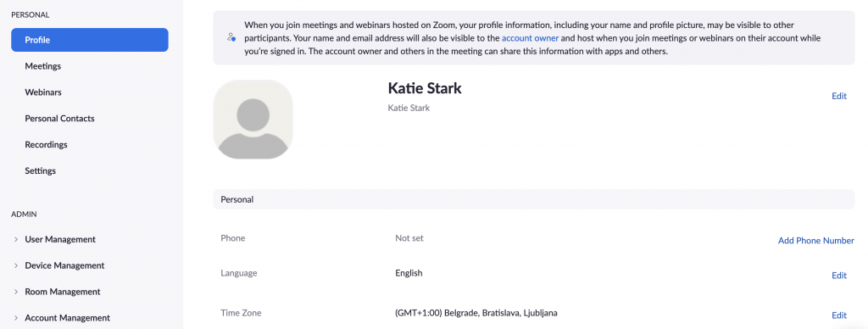Expand User Management chevron
This screenshot has width=868, height=329.
pyautogui.click(x=16, y=239)
